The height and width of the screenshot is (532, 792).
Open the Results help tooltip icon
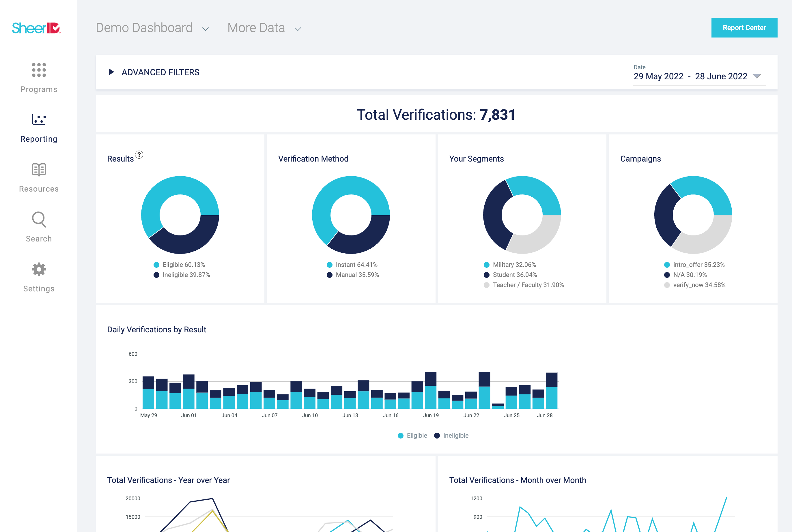[139, 155]
